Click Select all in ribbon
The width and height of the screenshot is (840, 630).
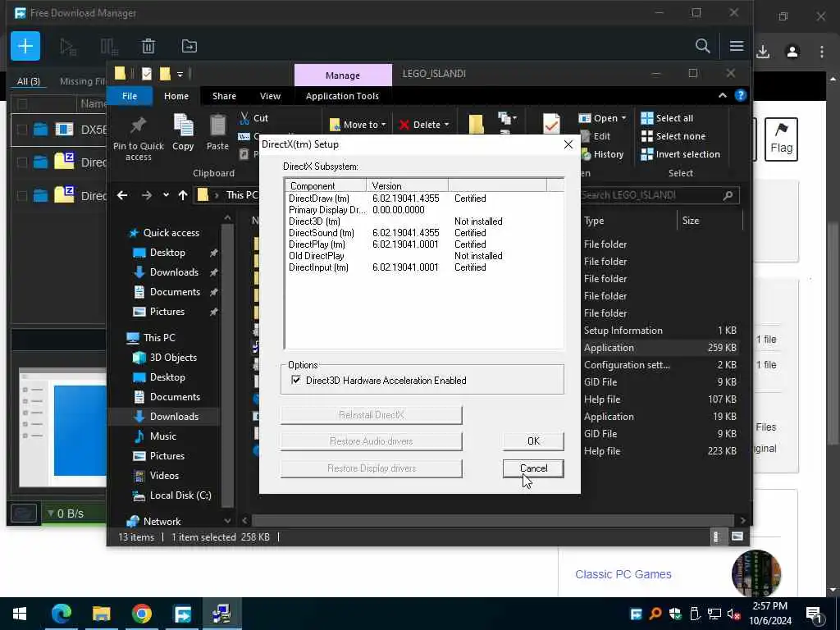click(x=667, y=118)
